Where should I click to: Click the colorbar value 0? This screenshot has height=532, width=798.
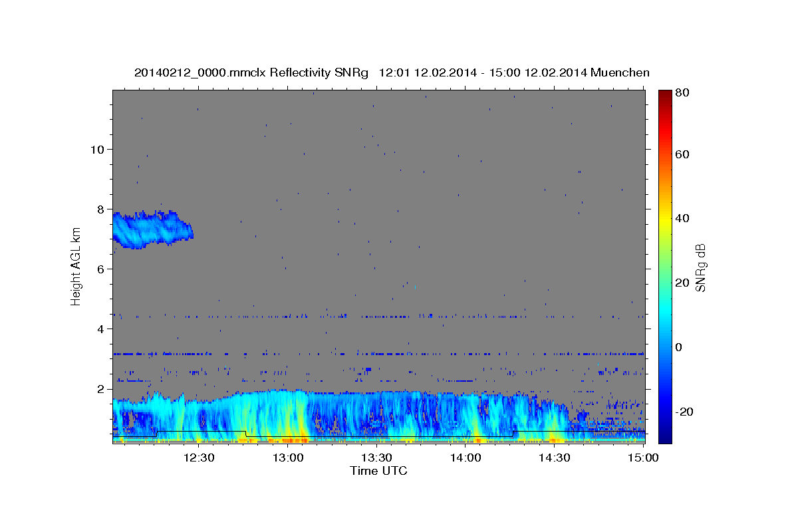(x=680, y=347)
